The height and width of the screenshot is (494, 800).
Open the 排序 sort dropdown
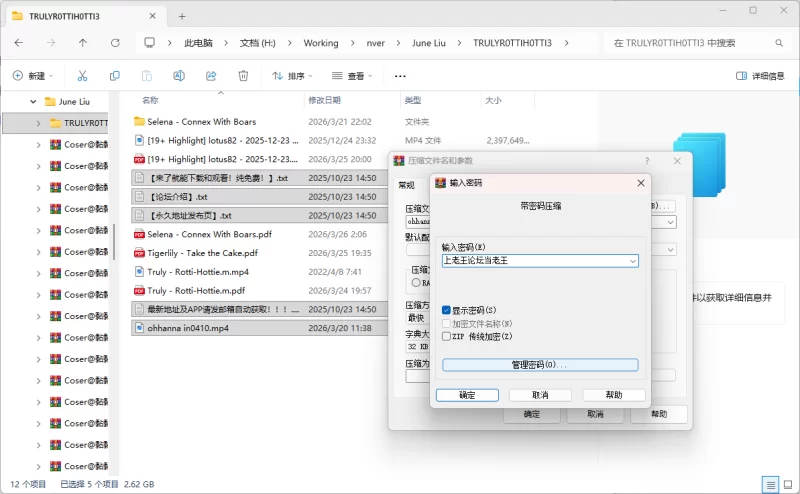(x=292, y=76)
